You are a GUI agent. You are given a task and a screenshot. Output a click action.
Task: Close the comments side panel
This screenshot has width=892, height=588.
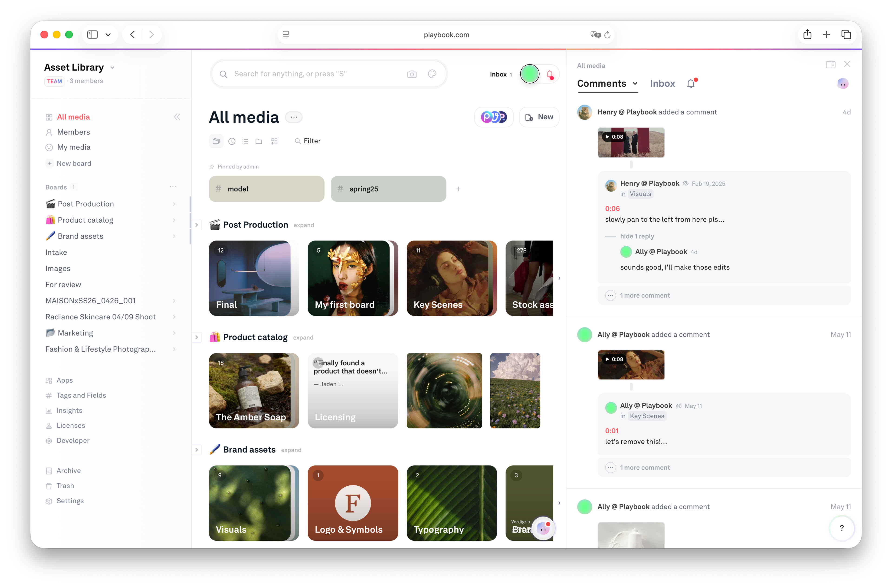point(847,64)
